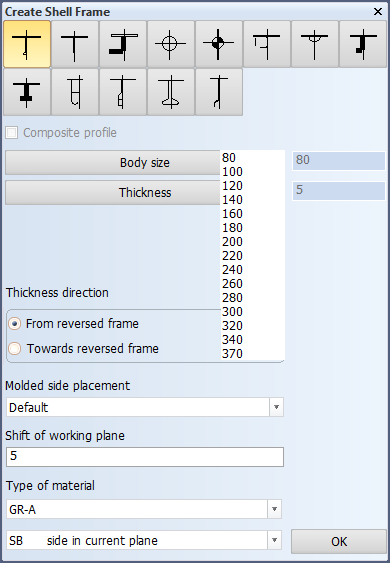
Task: Select the curved-foot profile icon in second row
Action: pyautogui.click(x=219, y=92)
